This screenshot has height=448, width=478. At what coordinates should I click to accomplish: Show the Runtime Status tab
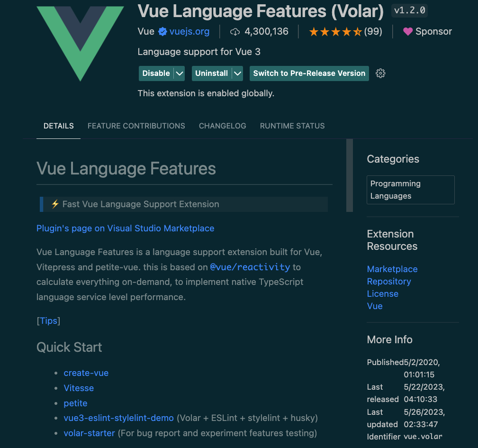tap(292, 126)
